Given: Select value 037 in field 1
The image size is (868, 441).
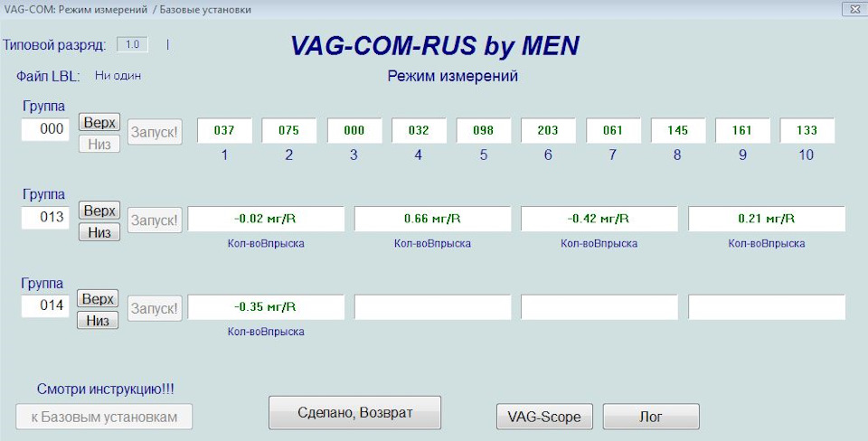Looking at the screenshot, I should (225, 131).
